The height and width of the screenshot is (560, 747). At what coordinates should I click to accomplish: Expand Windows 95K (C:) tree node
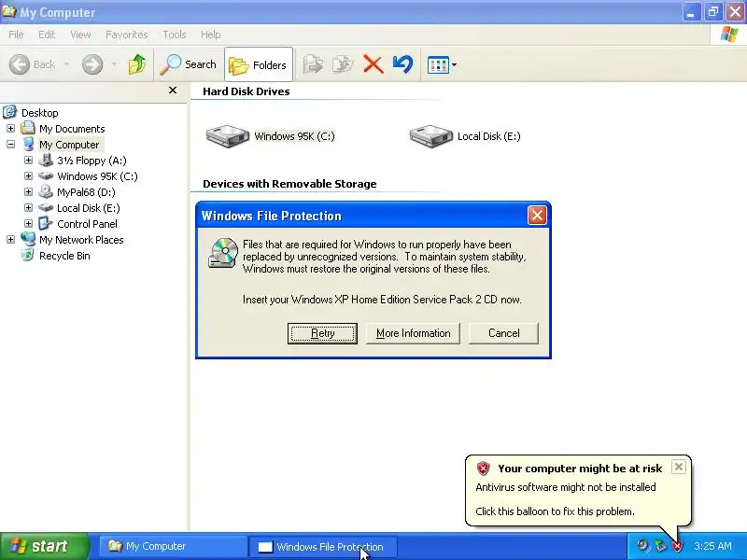point(28,176)
